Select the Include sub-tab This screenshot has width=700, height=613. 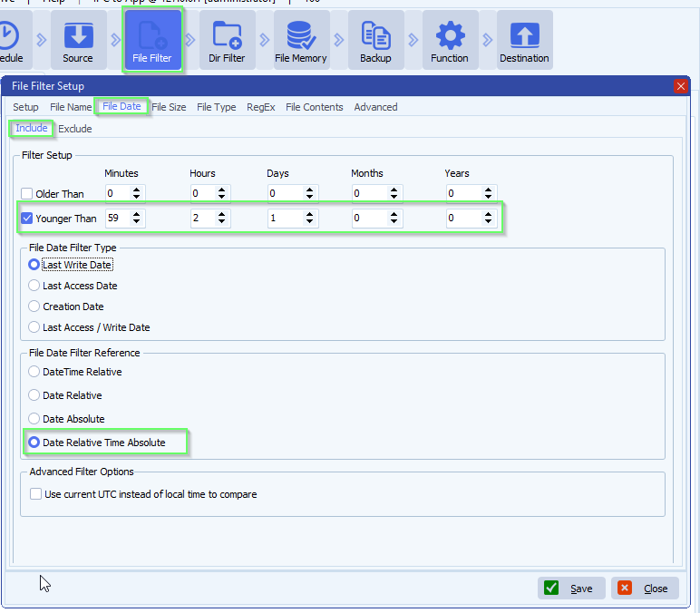tap(31, 128)
